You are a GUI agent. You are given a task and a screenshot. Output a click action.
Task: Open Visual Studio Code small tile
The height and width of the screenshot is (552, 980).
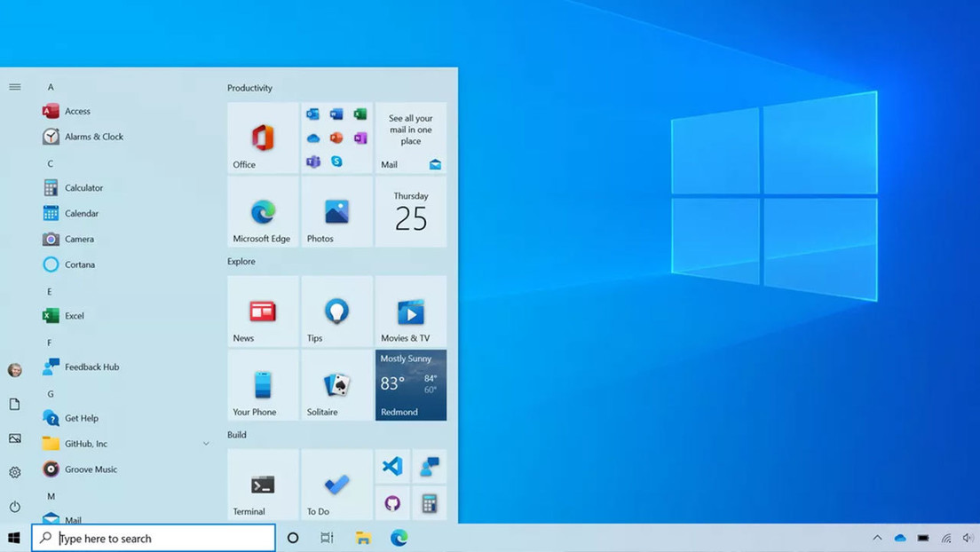click(x=392, y=467)
